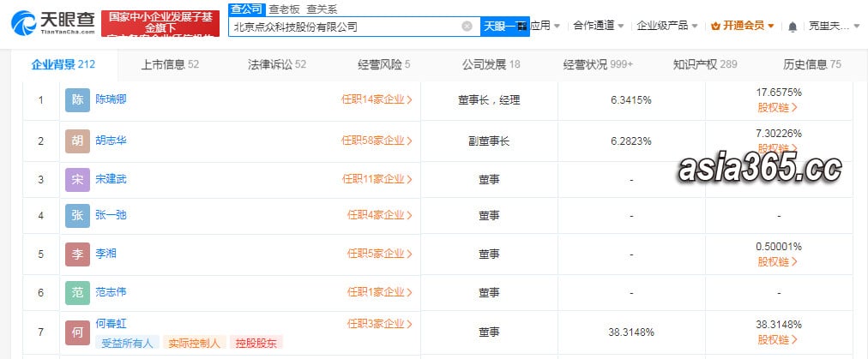Switch to the 企业背景 tab

coord(63,64)
